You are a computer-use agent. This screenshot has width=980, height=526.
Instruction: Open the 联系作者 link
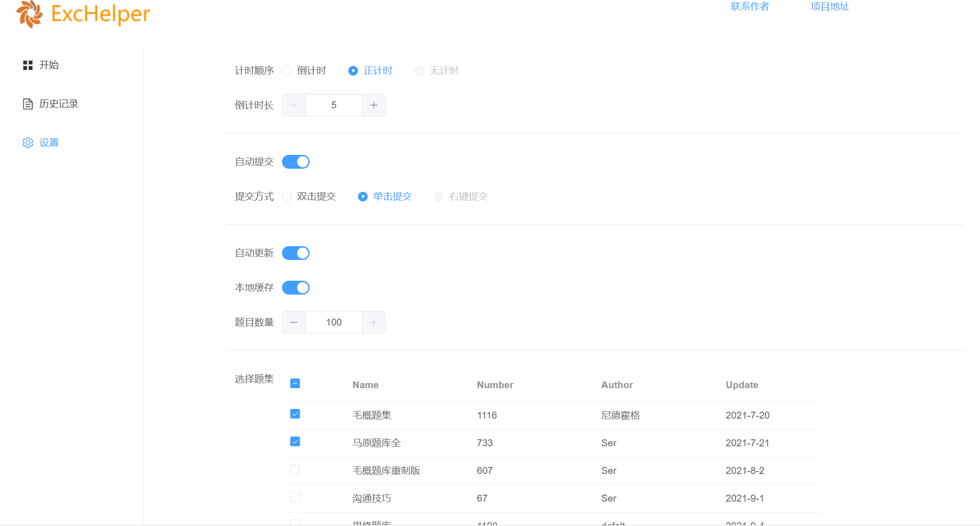click(x=750, y=6)
